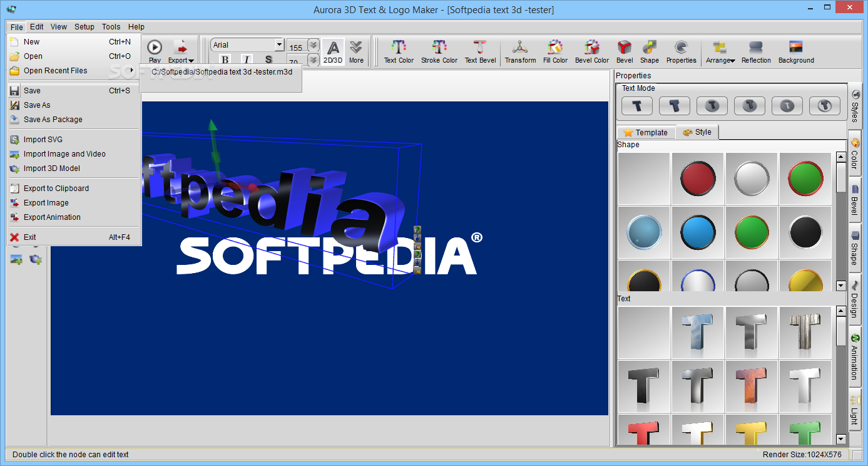Choose Export to Clipboard menu entry
868x466 pixels.
pos(74,189)
